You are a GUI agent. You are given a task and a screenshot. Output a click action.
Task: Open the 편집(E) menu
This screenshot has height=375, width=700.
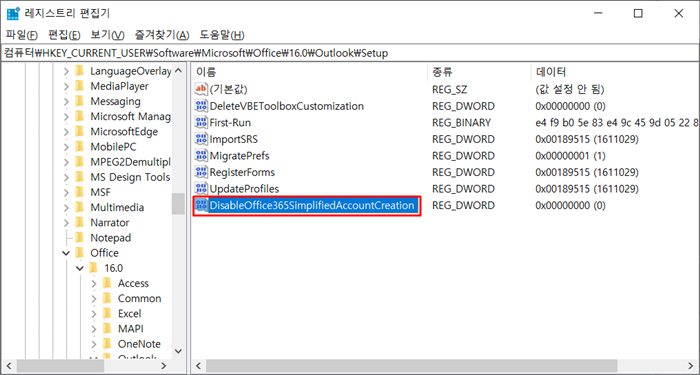[x=64, y=35]
